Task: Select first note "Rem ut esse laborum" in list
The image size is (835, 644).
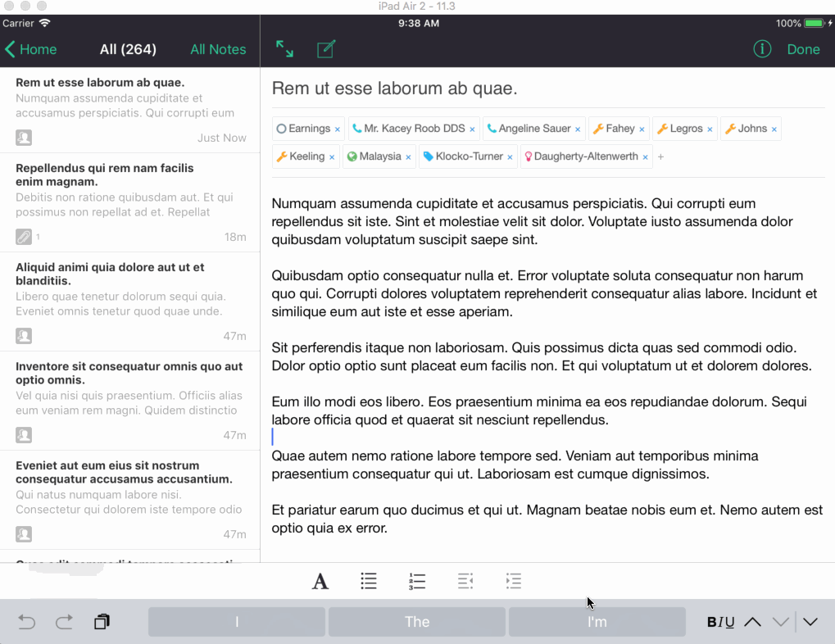Action: point(130,110)
